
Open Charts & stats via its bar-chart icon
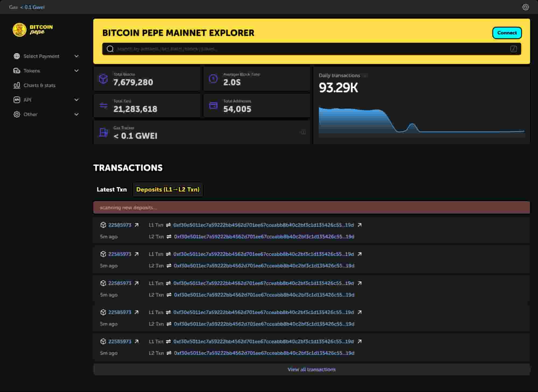pos(17,85)
